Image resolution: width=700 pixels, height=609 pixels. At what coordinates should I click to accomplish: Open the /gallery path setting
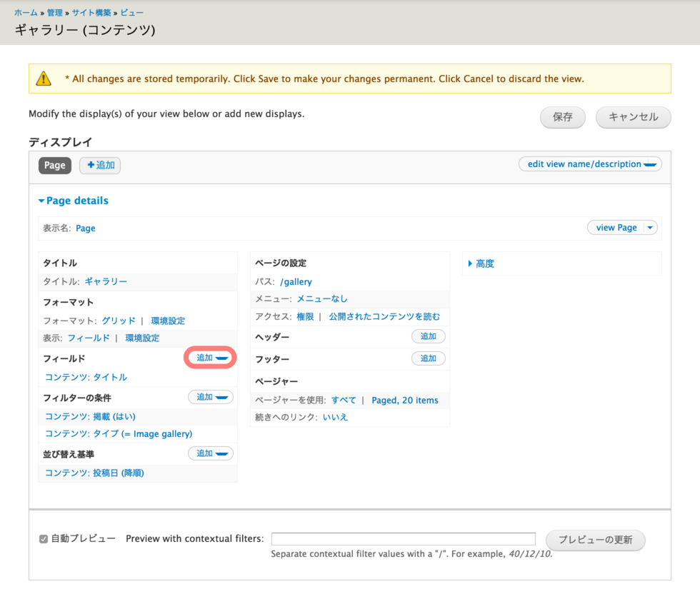click(x=296, y=281)
